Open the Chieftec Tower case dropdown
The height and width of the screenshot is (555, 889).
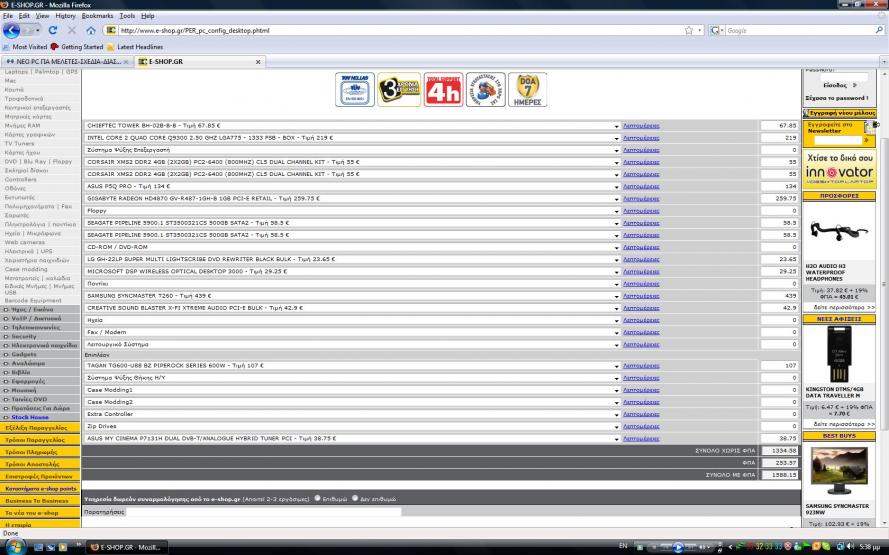(x=352, y=126)
